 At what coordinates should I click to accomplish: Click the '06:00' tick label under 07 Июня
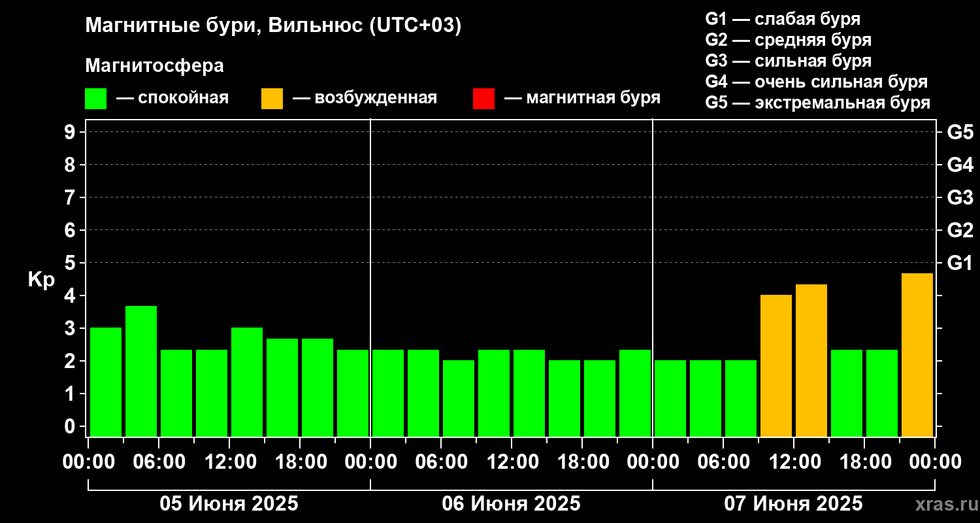723,462
